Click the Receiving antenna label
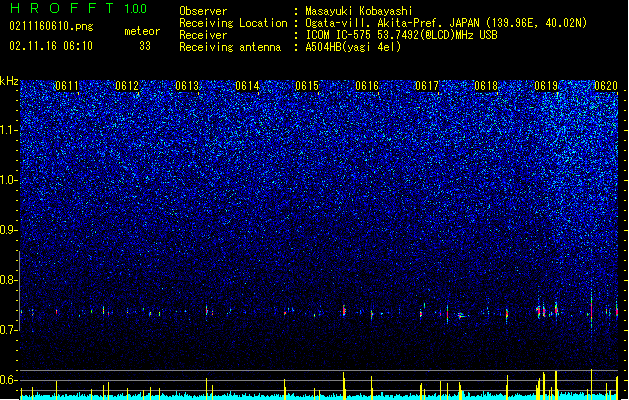The width and height of the screenshot is (629, 400). pos(230,47)
